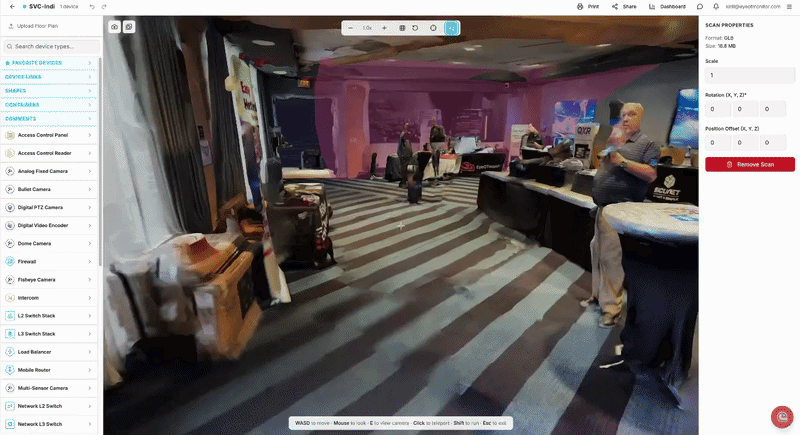
Task: Toggle the highlighted blue walk mode button
Action: tap(452, 28)
